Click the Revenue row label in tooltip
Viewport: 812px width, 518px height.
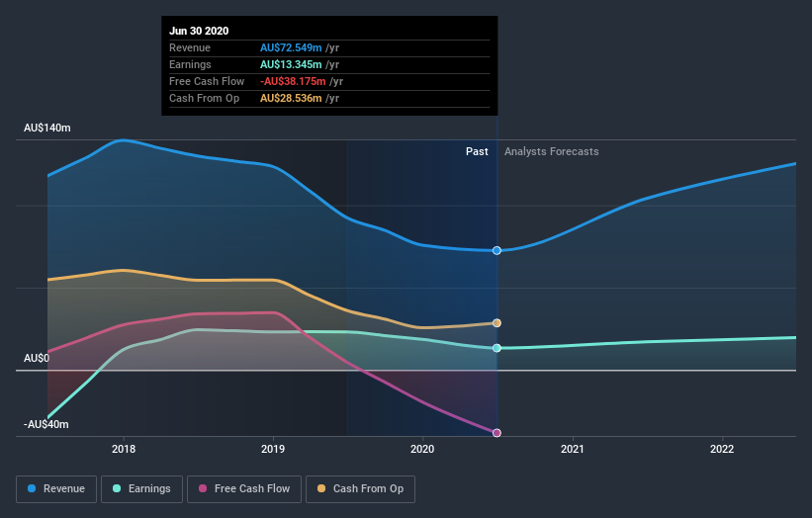(x=190, y=47)
